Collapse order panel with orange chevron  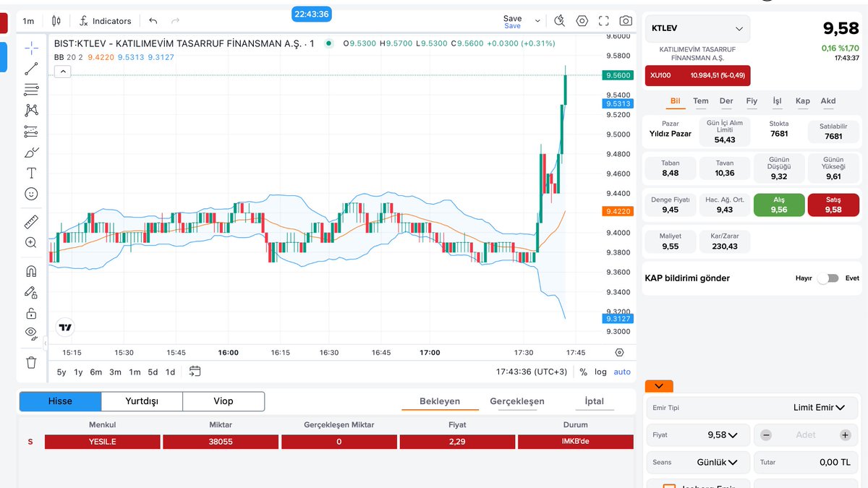tap(659, 387)
